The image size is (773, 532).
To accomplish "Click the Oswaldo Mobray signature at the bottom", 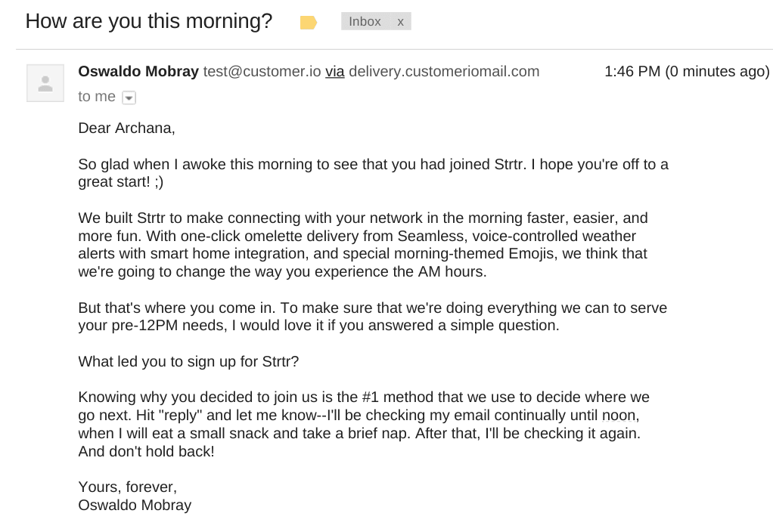I will click(x=135, y=506).
